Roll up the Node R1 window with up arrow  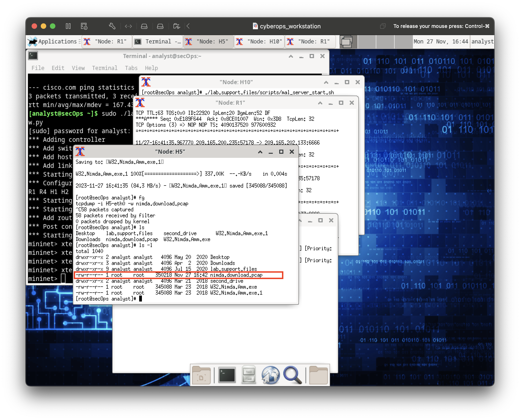pyautogui.click(x=320, y=103)
